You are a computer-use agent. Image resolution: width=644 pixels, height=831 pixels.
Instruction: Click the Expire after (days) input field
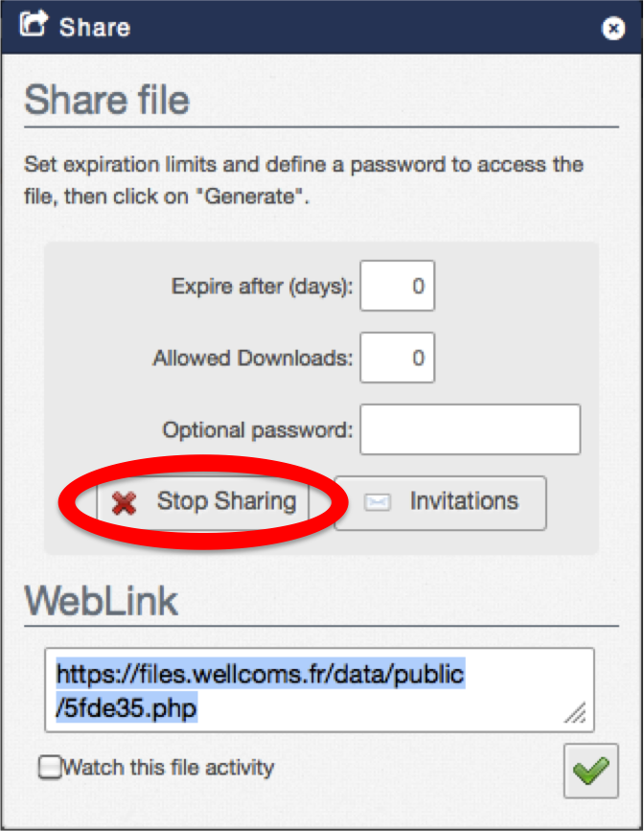point(397,286)
